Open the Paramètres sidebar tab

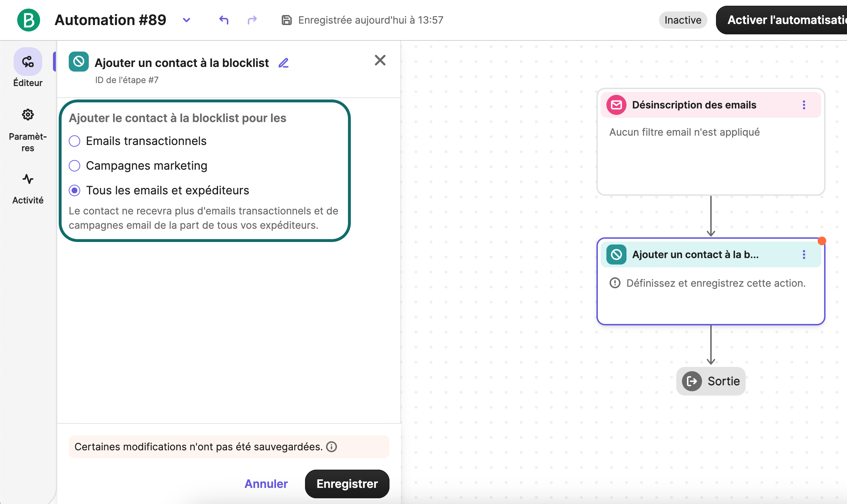tap(28, 131)
